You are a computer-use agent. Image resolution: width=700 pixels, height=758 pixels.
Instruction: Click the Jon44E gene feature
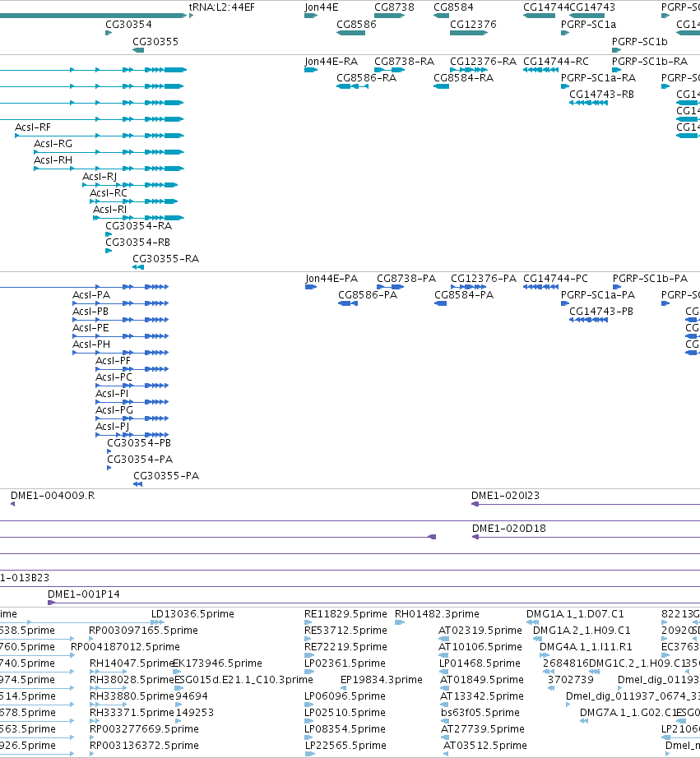311,16
